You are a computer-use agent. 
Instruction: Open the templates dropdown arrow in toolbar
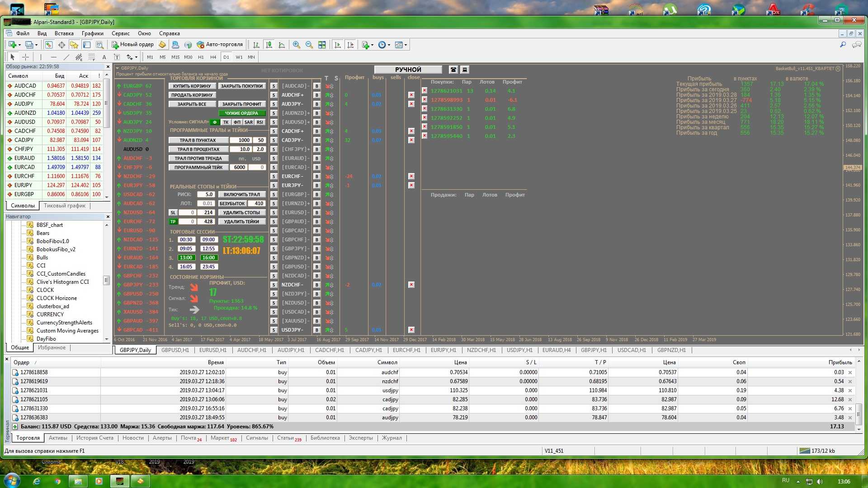(x=406, y=45)
